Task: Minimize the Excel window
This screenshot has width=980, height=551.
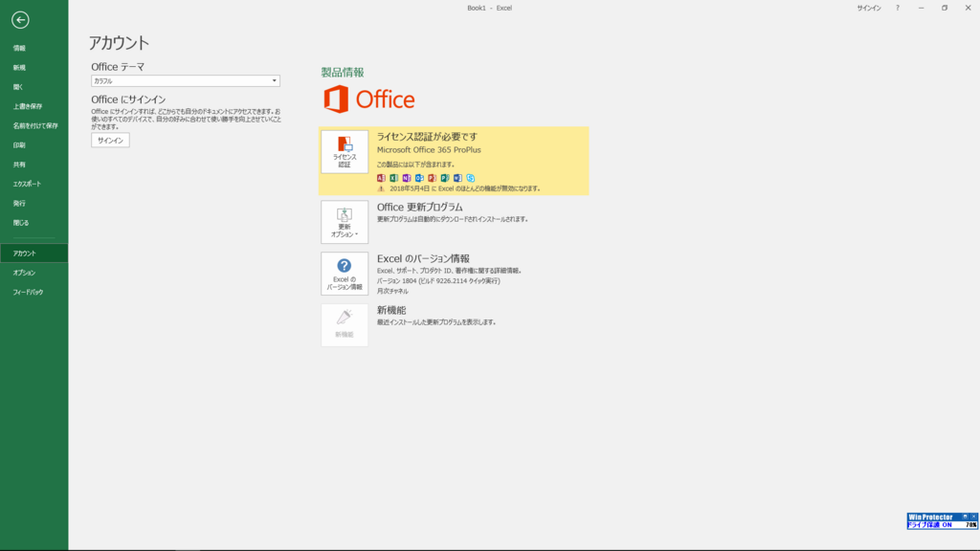Action: (922, 8)
